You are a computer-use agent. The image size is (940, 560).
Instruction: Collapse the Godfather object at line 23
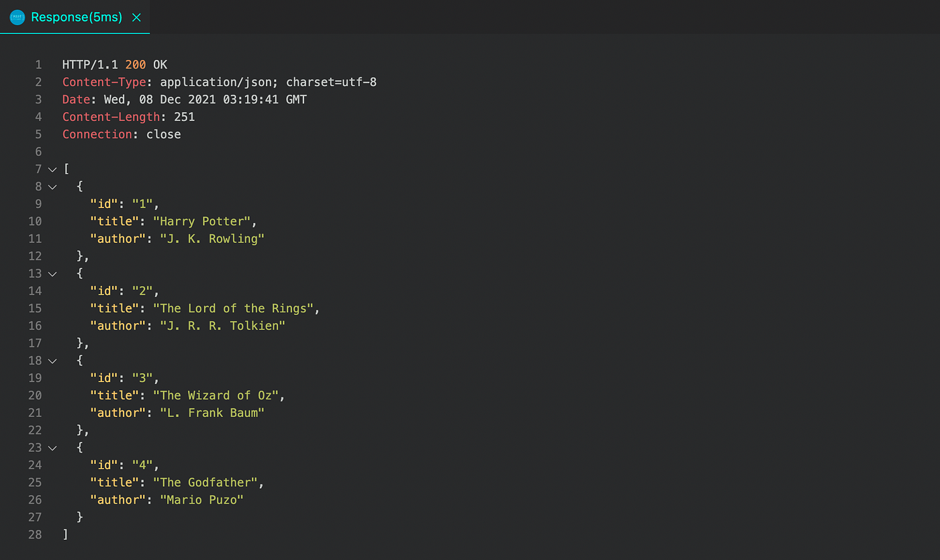[52, 448]
